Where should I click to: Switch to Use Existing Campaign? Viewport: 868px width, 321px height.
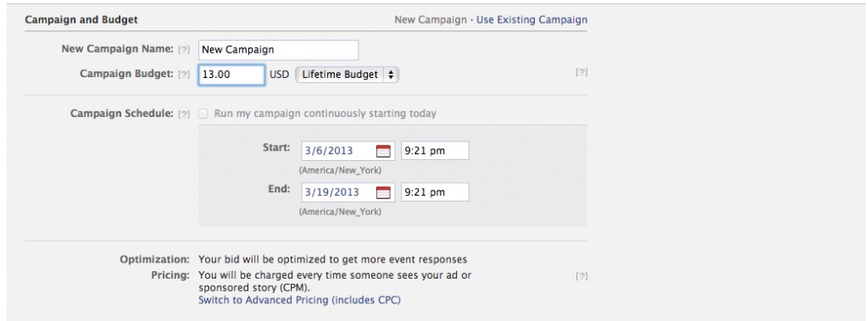coord(532,20)
